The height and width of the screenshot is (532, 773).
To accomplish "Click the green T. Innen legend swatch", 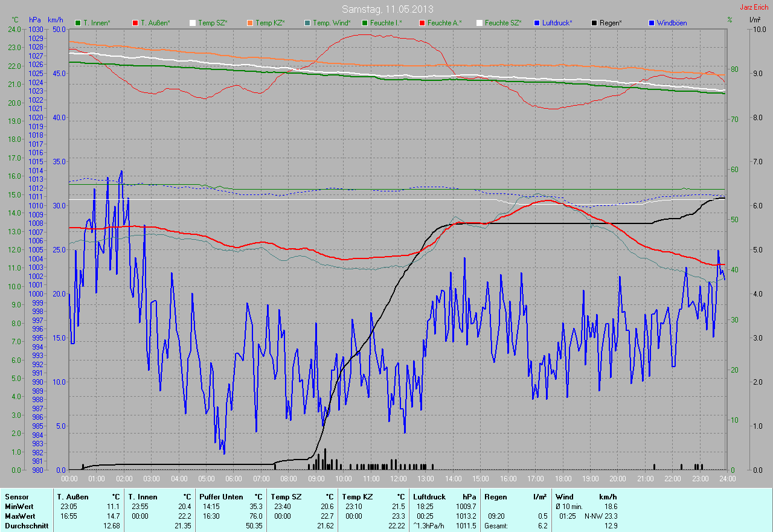I will [78, 23].
